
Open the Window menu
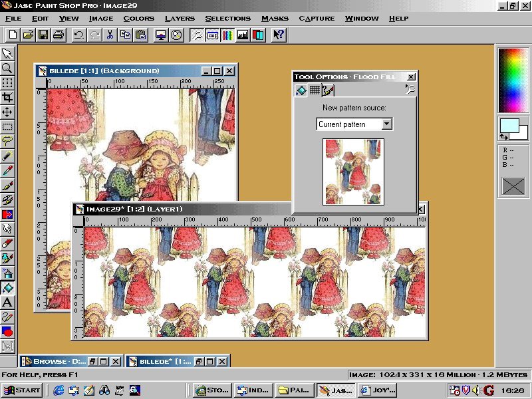362,19
